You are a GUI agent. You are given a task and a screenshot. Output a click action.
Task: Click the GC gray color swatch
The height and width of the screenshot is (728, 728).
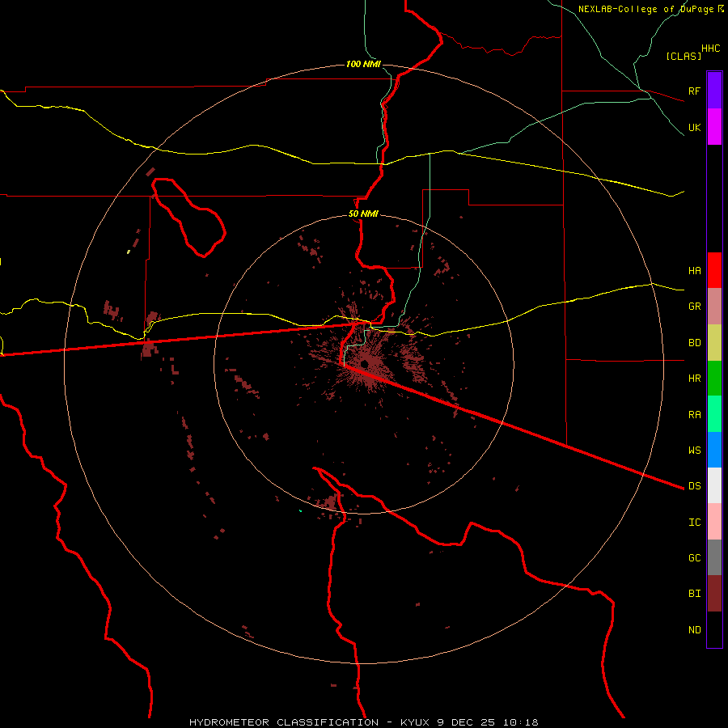tap(714, 557)
